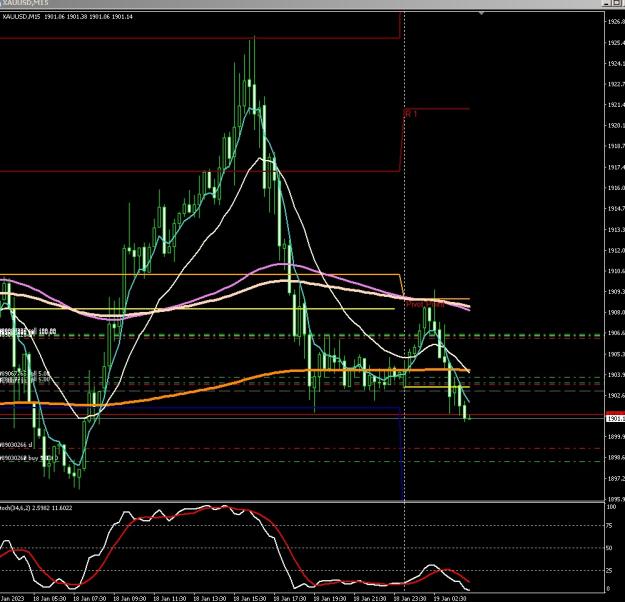Select the R 1 resistance level label

point(411,114)
